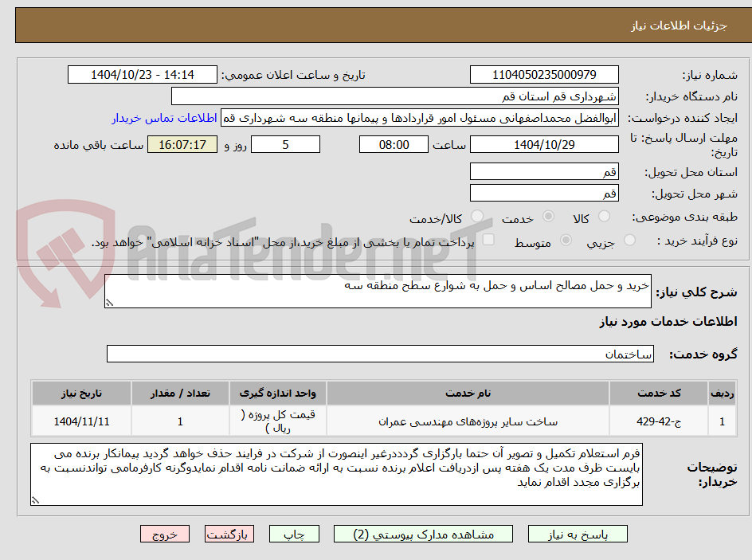This screenshot has width=752, height=560.
Task: Click the توضیحات خریدار resize handle
Action: (x=35, y=500)
